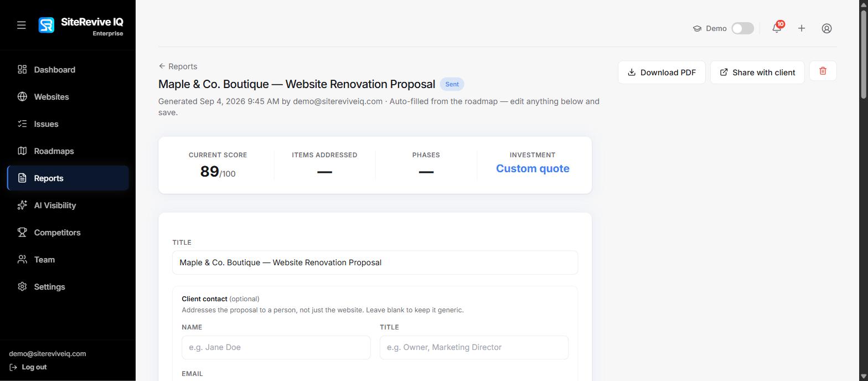Click the 'Items Addressed' stat label
868x381 pixels.
[324, 155]
